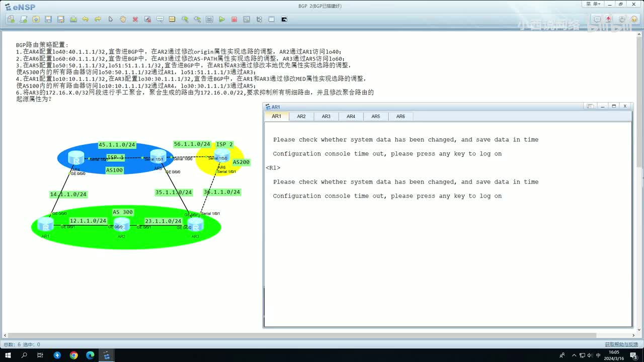
Task: Select the palette rectangle drawing tool
Action: pyautogui.click(x=172, y=19)
